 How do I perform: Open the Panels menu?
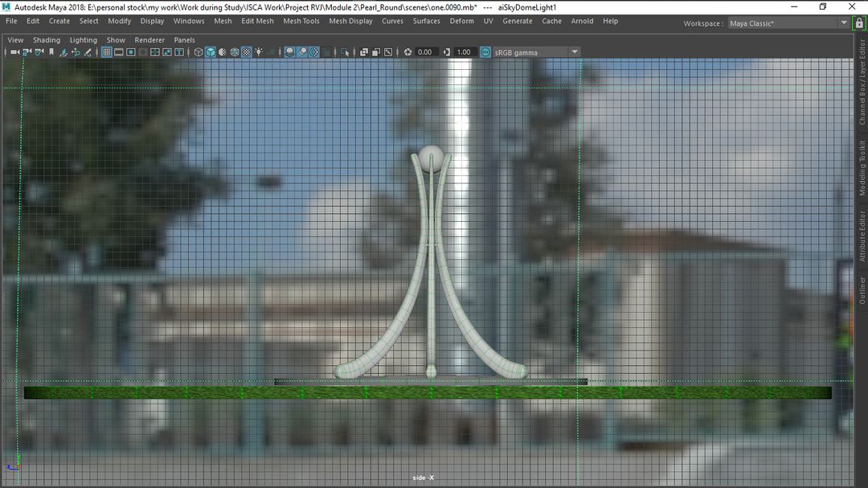[184, 40]
